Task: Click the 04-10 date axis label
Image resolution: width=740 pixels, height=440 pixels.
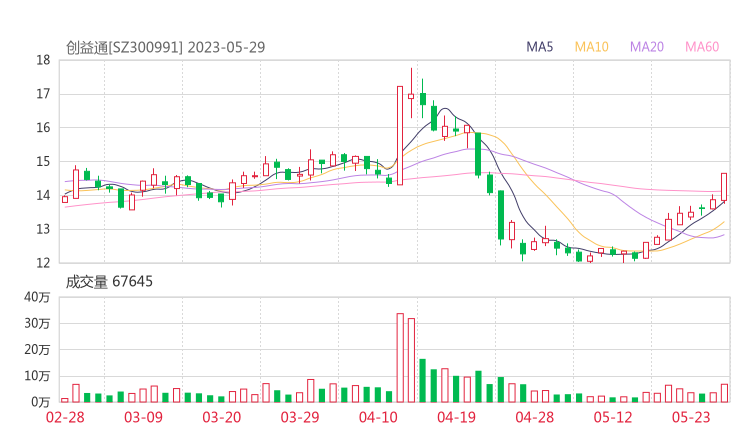Action: coord(378,417)
